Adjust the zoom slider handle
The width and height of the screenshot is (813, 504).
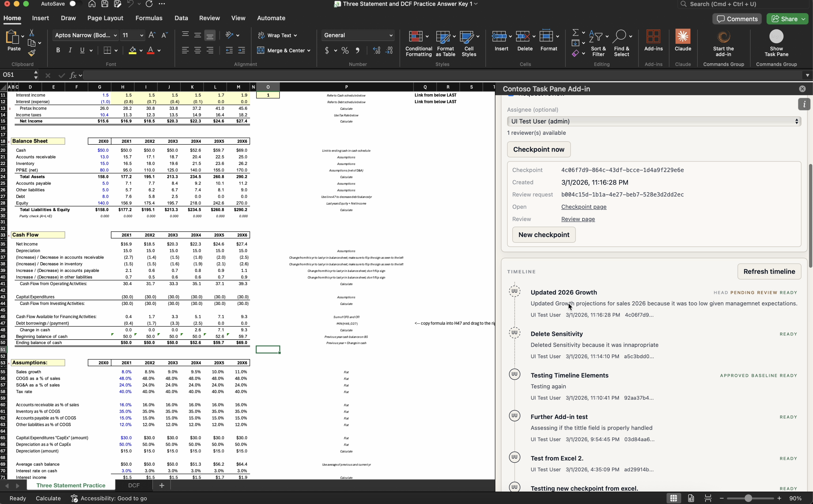[x=748, y=498]
